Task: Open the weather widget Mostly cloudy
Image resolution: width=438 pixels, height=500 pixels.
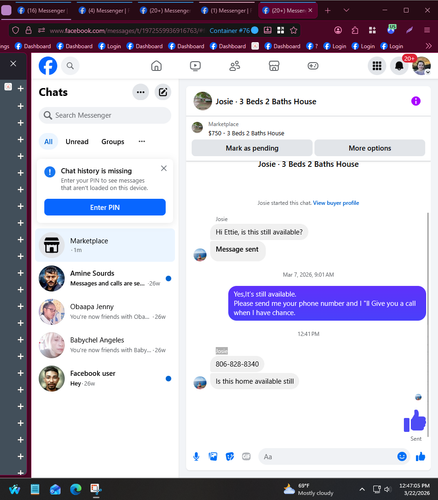Action: (308, 489)
